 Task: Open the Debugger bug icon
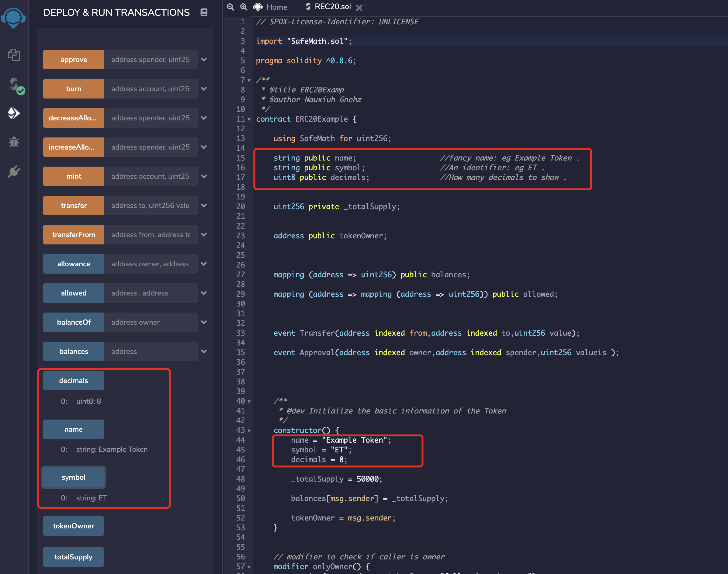point(14,142)
